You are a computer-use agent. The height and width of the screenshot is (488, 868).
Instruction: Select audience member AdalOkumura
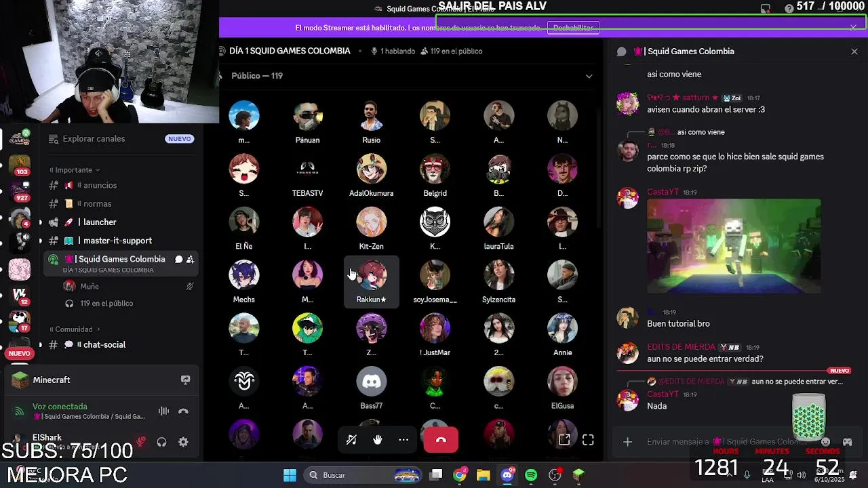(371, 176)
